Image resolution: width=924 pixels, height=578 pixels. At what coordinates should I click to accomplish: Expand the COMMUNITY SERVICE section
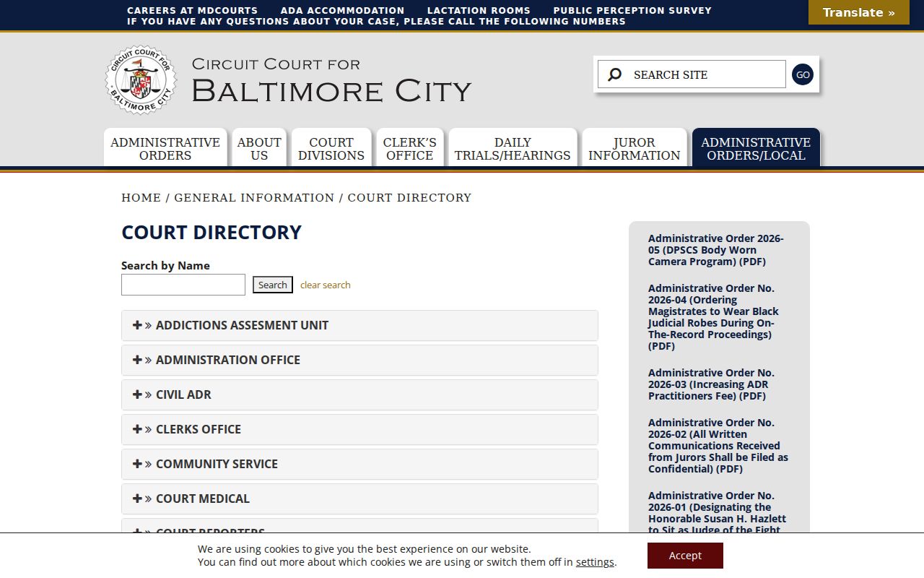pyautogui.click(x=359, y=464)
